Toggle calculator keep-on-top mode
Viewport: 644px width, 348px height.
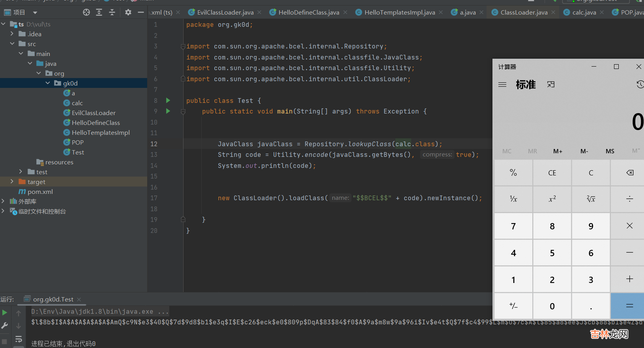pos(551,85)
